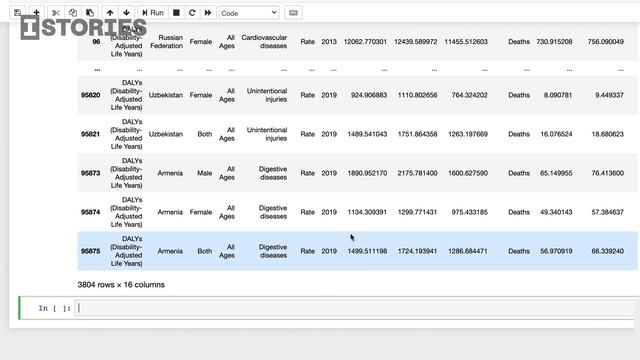Image resolution: width=640 pixels, height=360 pixels.
Task: Click Uzbekistan in row 95821
Action: [x=166, y=134]
